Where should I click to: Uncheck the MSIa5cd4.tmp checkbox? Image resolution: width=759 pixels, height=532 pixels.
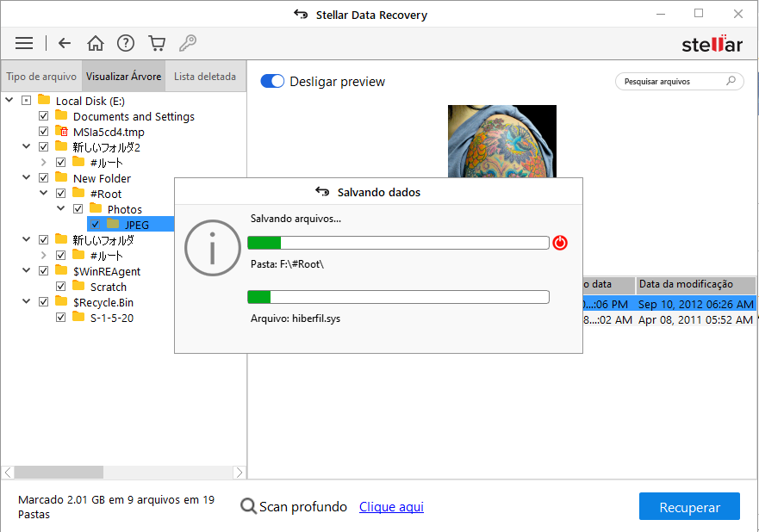[44, 132]
